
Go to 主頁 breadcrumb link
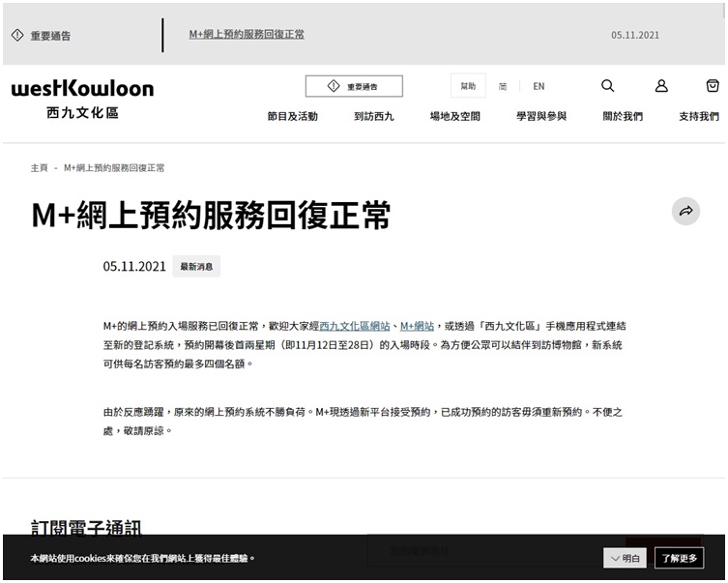[39, 168]
